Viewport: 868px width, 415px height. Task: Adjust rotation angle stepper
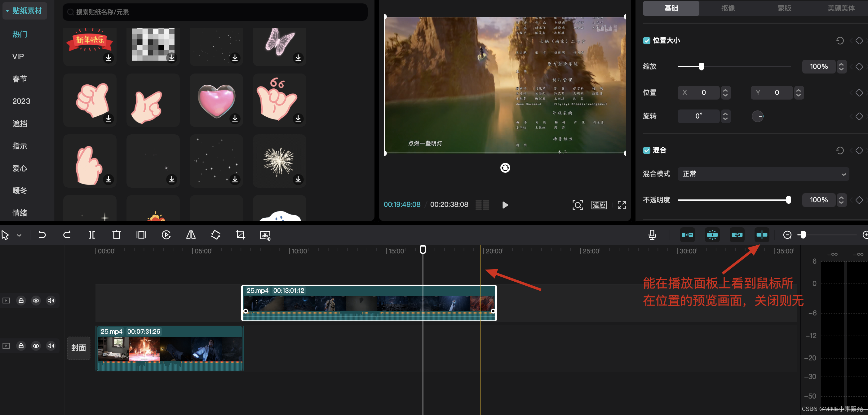[x=725, y=116]
